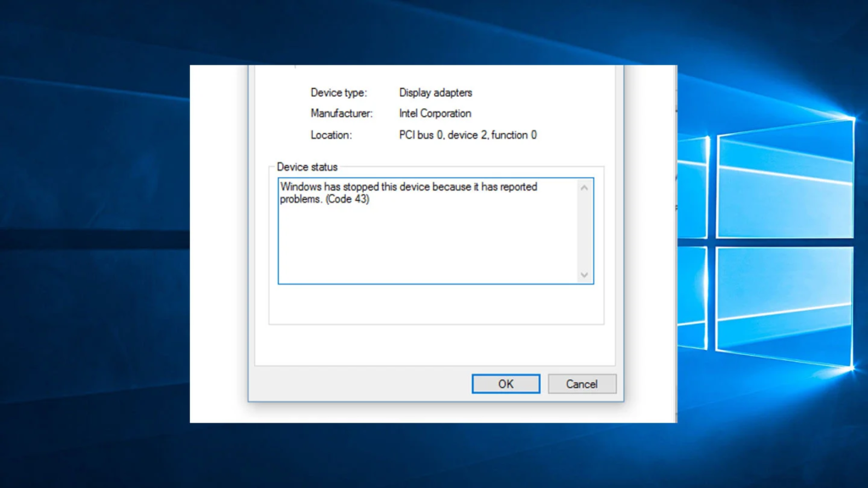Click the 'Location:' label
The image size is (868, 488).
331,135
